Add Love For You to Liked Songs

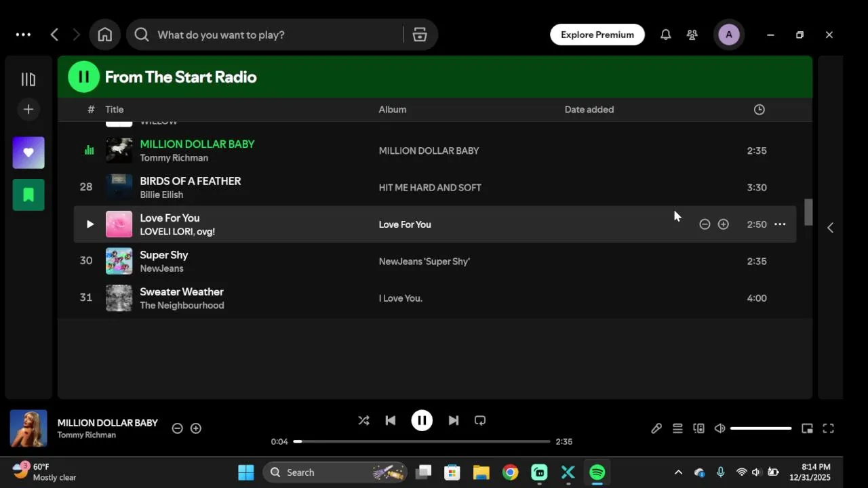724,224
